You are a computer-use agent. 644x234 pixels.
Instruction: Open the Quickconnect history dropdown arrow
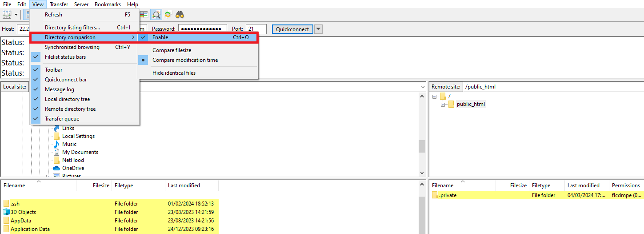(318, 29)
